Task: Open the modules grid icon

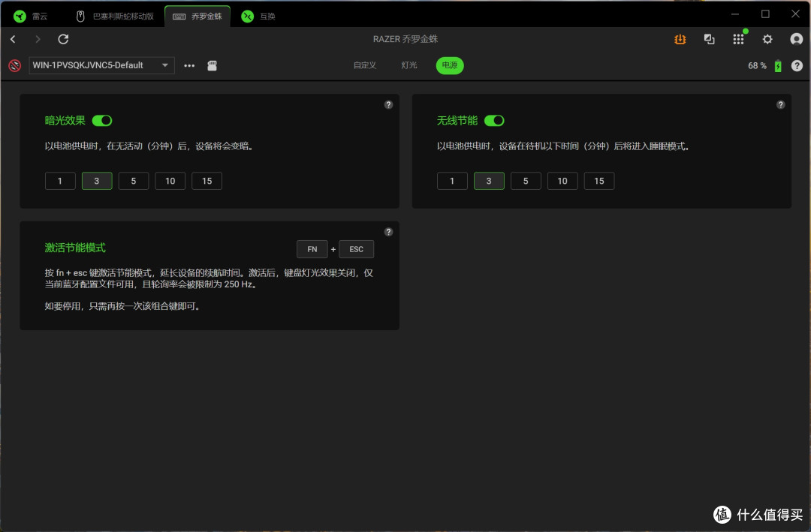Action: coord(739,39)
